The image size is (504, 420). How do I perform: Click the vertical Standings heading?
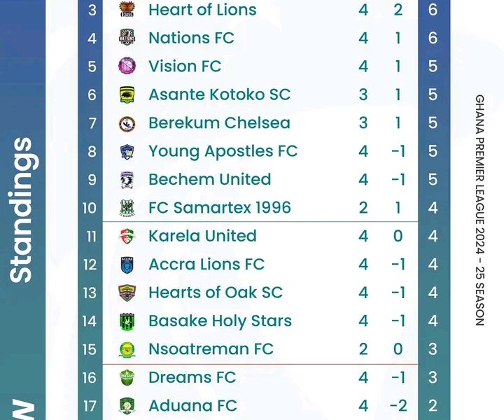[x=21, y=210]
